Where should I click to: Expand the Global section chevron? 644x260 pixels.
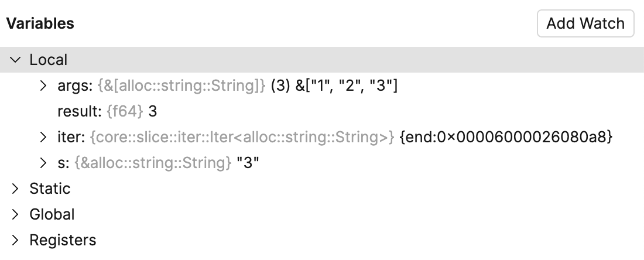[16, 214]
